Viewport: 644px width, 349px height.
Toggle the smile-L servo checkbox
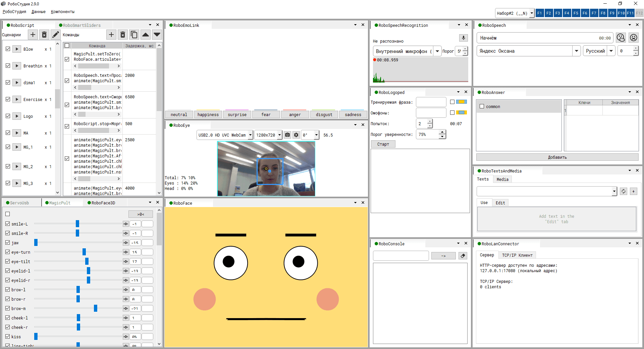pyautogui.click(x=8, y=223)
